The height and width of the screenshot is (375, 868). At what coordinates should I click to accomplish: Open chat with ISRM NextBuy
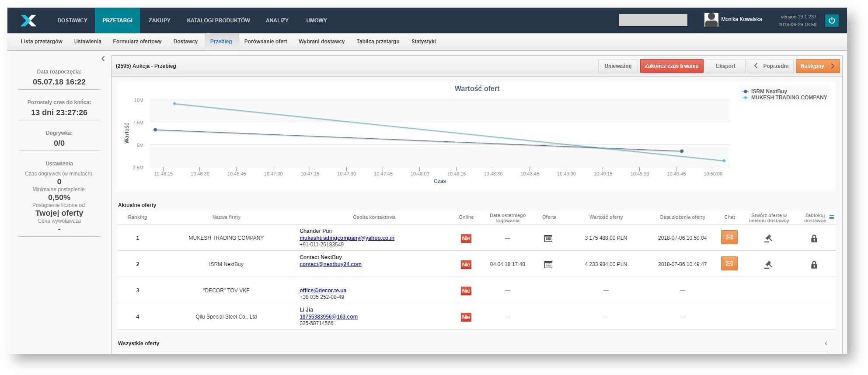click(729, 263)
